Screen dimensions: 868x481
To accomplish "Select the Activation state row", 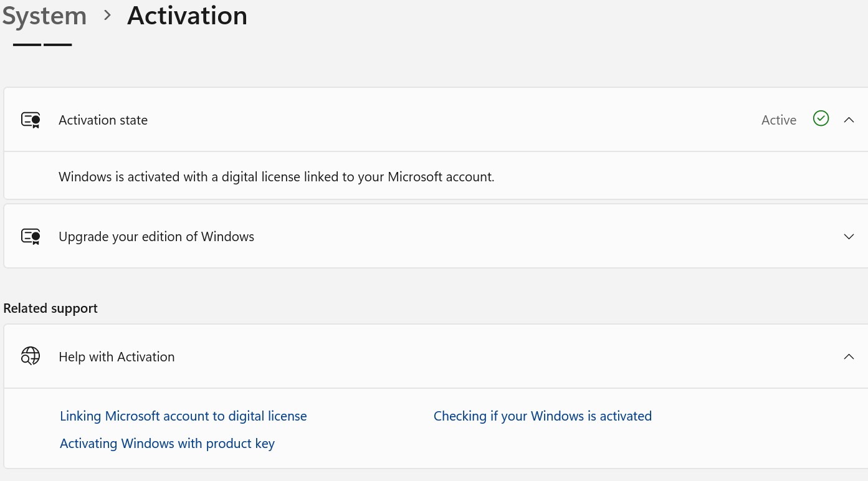I will (x=374, y=119).
